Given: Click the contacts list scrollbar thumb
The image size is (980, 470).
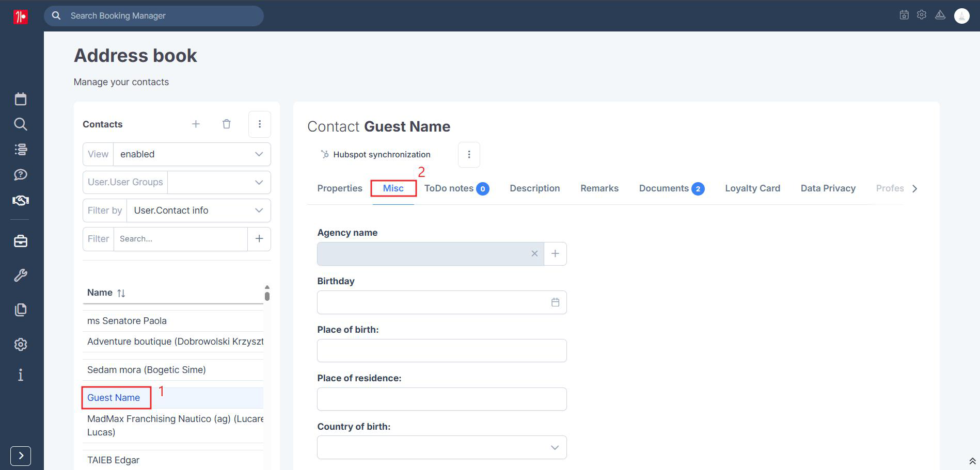Looking at the screenshot, I should click(267, 296).
